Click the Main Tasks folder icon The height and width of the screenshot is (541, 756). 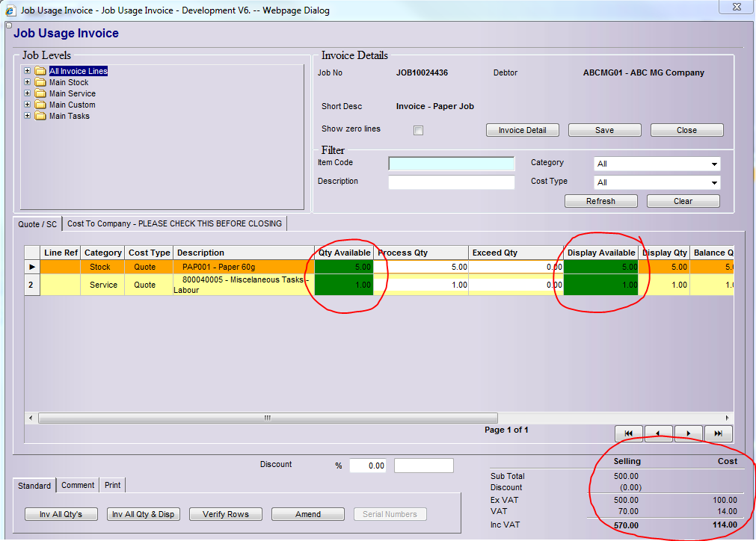coord(40,117)
